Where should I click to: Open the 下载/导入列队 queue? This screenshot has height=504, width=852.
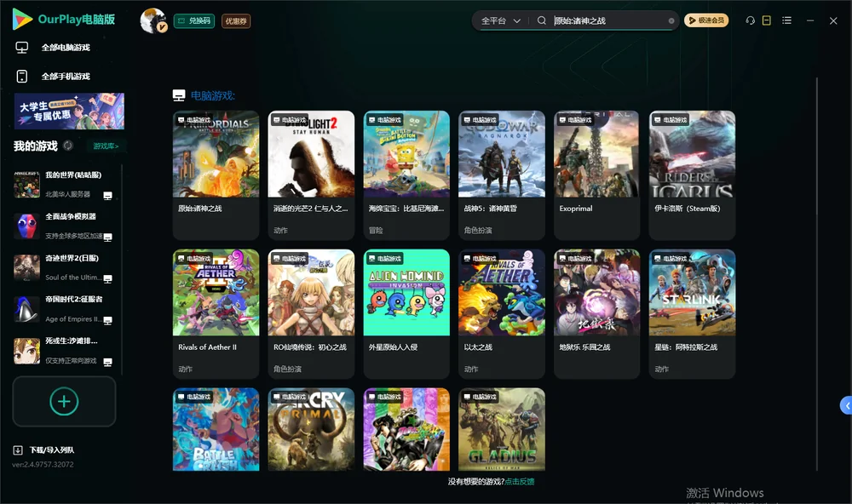tap(44, 450)
